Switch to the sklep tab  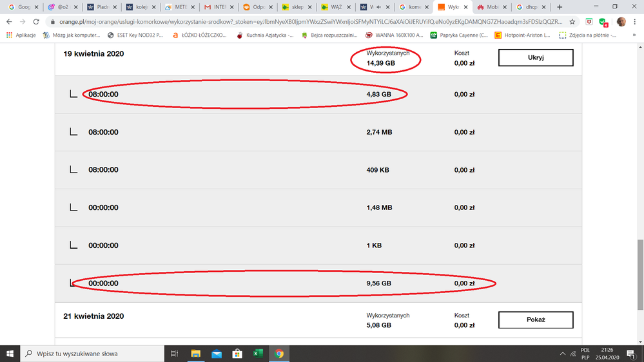click(x=297, y=7)
